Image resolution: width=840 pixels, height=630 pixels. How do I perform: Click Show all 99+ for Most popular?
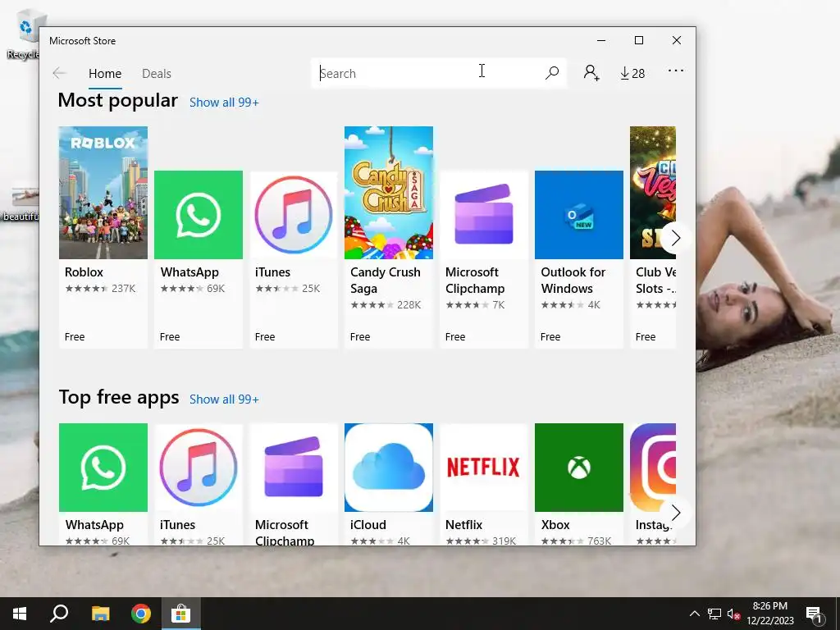[224, 103]
